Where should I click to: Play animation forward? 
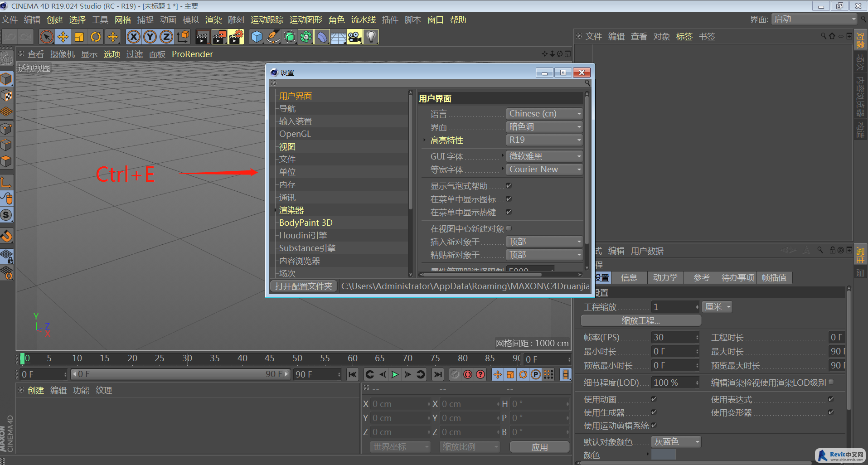(395, 374)
